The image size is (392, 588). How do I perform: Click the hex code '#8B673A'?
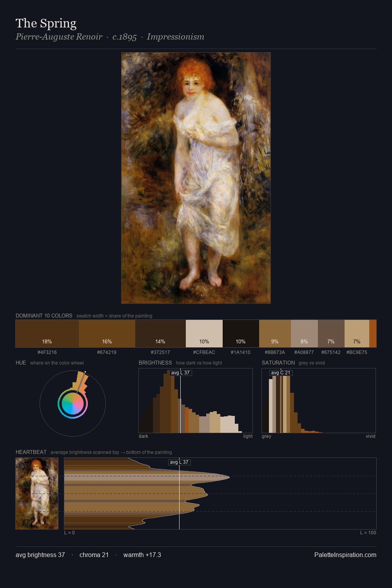pos(275,352)
